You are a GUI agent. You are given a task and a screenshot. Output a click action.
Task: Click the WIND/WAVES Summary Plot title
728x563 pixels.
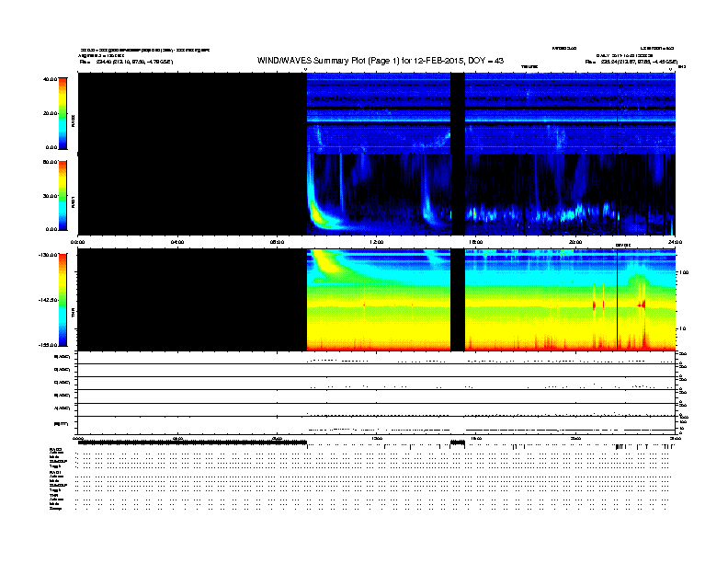pos(381,61)
